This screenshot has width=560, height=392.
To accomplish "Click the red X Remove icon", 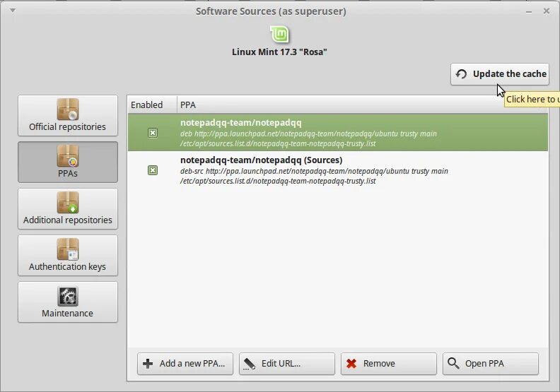I will click(x=351, y=364).
